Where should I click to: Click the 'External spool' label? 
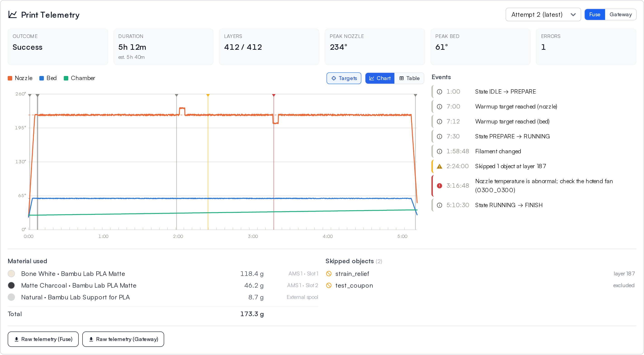coord(302,297)
